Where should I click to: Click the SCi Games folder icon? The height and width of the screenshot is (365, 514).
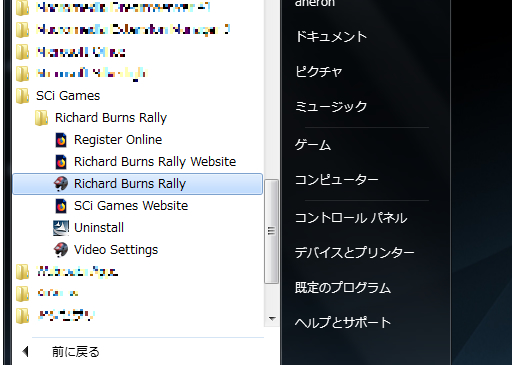click(23, 96)
